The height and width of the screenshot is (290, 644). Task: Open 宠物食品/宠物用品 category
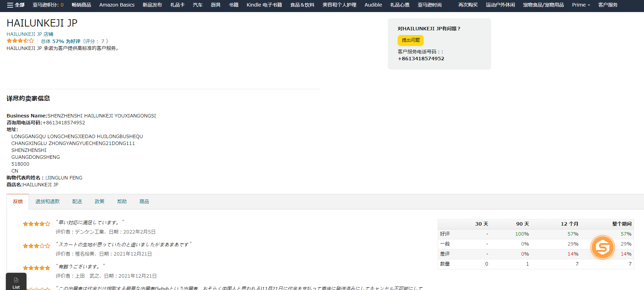(x=543, y=5)
